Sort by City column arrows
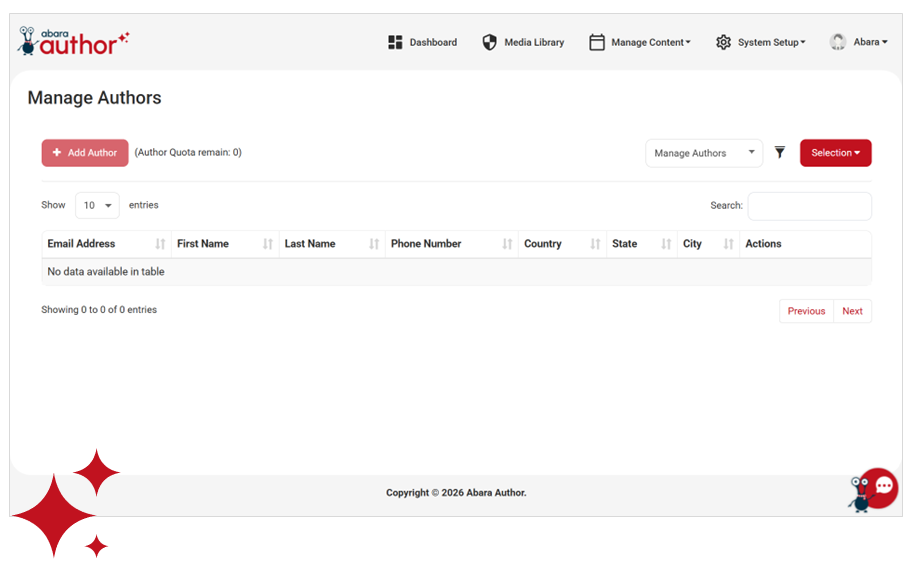The image size is (915, 562). 728,244
